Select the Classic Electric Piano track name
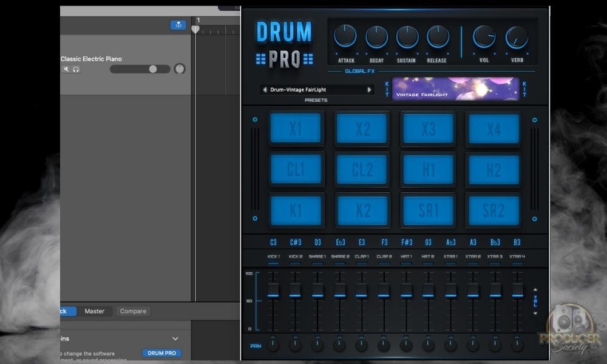Image resolution: width=607 pixels, height=364 pixels. pos(92,59)
